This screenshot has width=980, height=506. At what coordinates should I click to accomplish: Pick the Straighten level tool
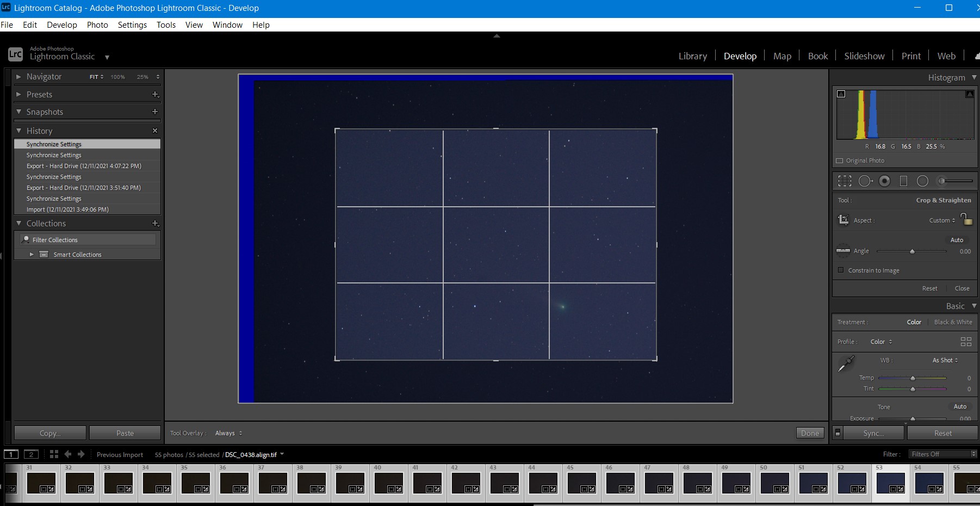point(843,250)
